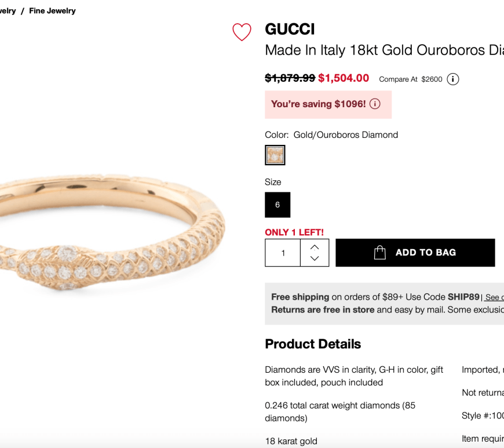Click the crossed-out $1,879.99 price
The width and height of the screenshot is (504, 448).
(290, 78)
